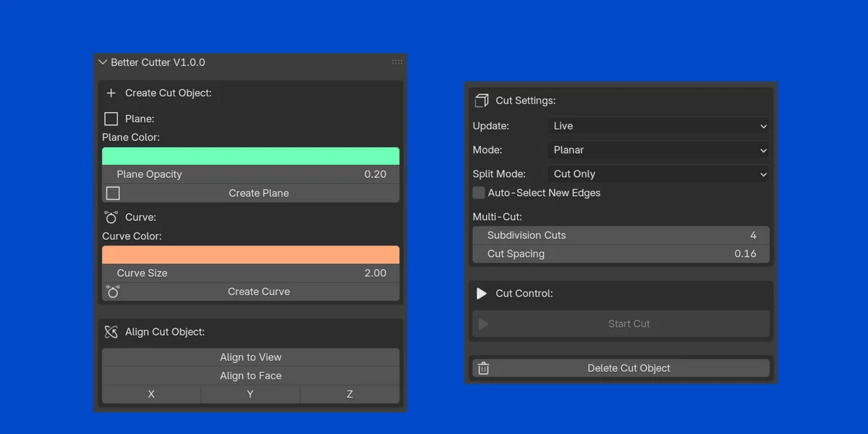The image size is (868, 434).
Task: Click the drag handle dots in panel header
Action: click(x=397, y=62)
